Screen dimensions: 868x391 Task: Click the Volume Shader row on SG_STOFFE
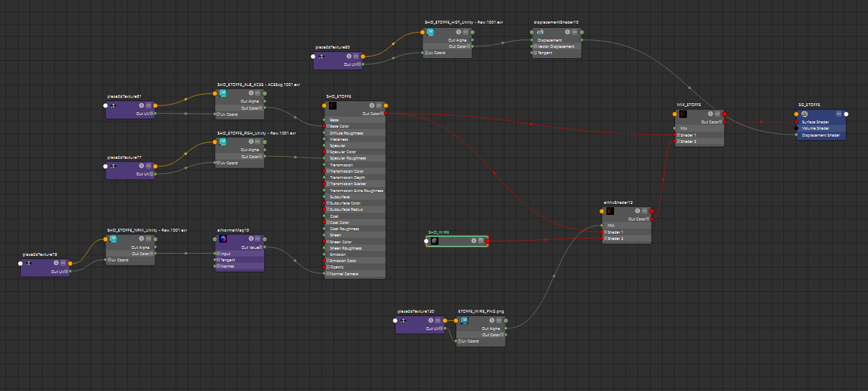click(821, 128)
